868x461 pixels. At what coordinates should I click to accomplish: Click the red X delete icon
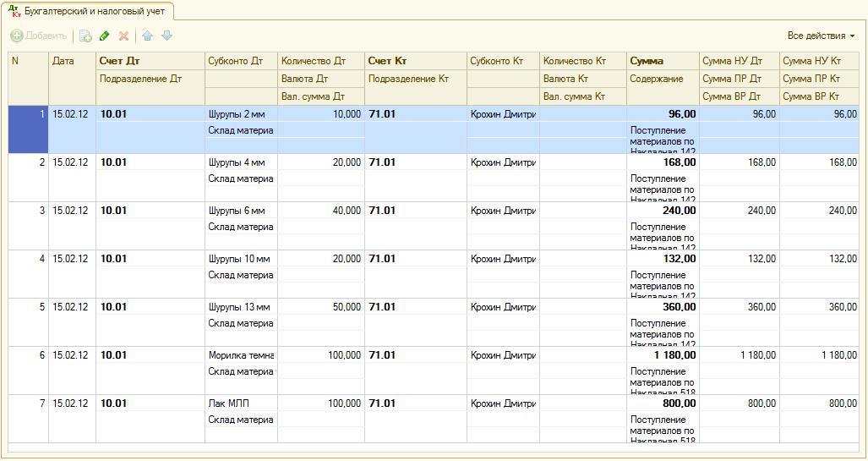tap(123, 36)
